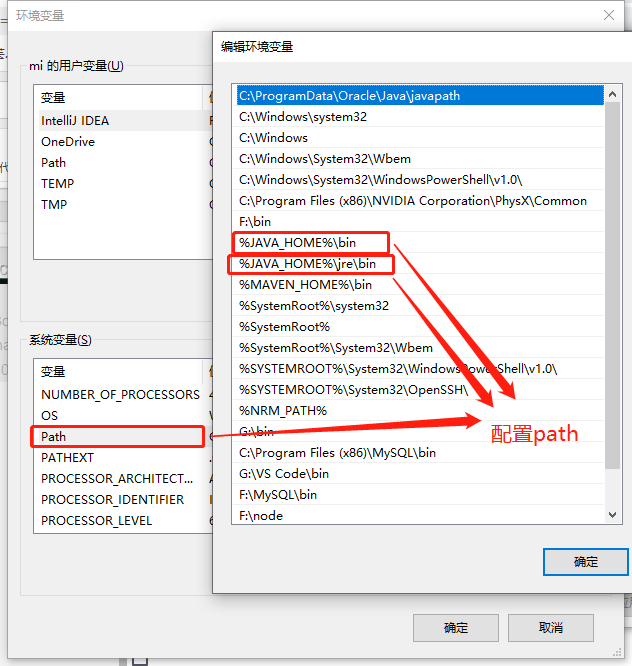Click the scroll up arrow in path list
The width and height of the screenshot is (632, 666).
(612, 94)
